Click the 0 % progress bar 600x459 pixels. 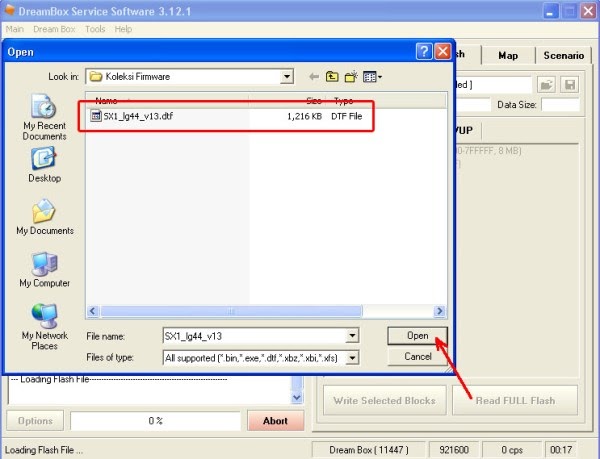155,421
